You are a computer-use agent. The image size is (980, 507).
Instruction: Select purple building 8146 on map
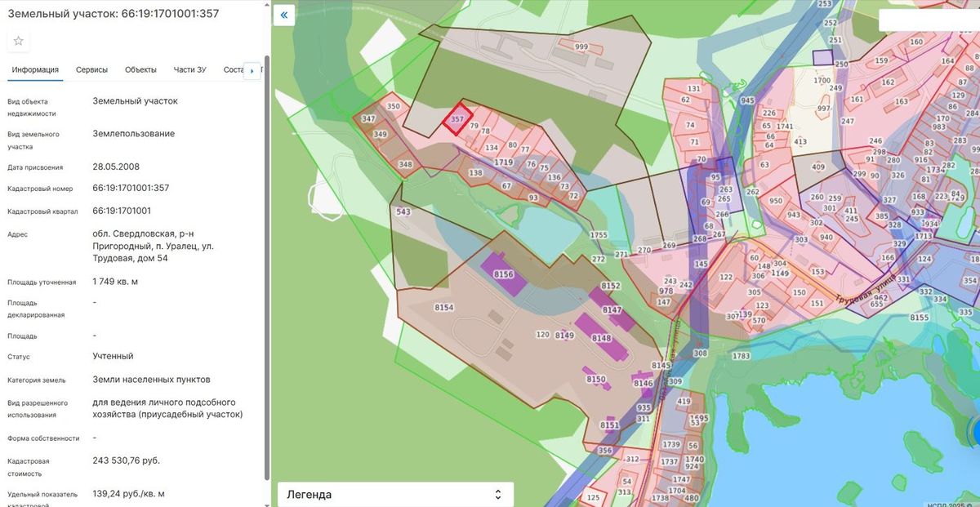pos(644,383)
